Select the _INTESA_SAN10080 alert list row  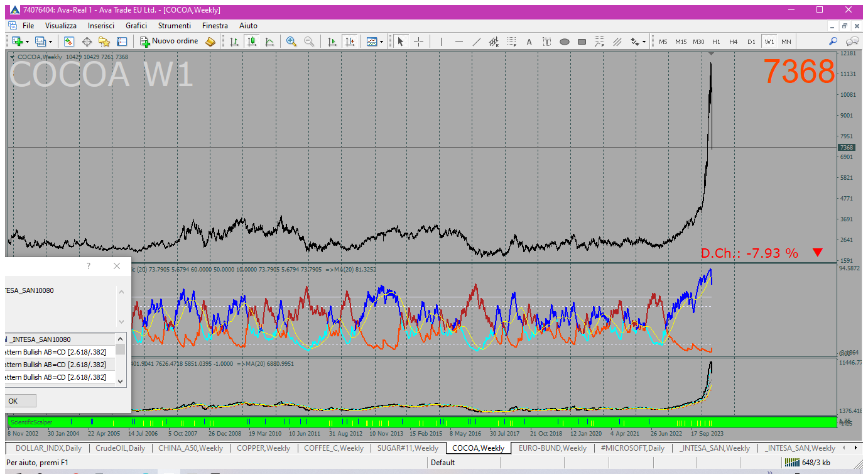60,339
